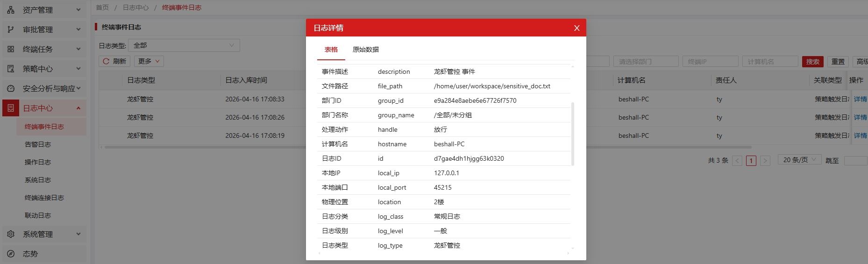Expand the 终端任务 menu chevron
868x264 pixels.
tap(78, 49)
